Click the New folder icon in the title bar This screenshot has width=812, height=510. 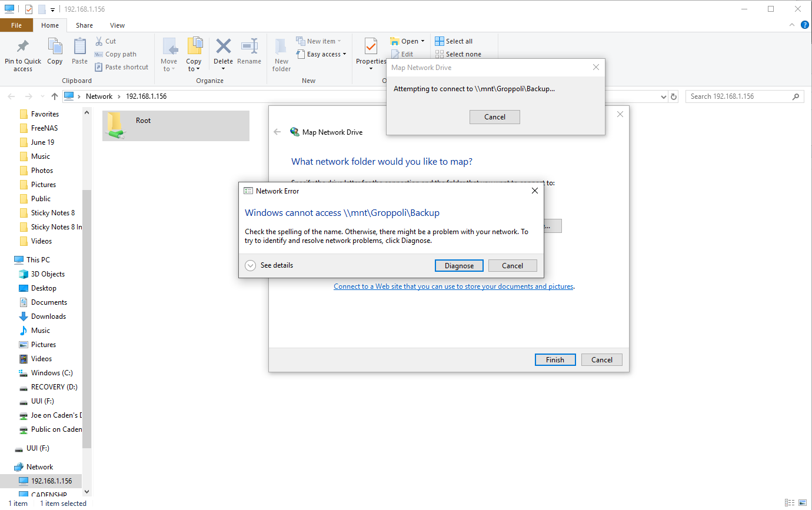point(41,9)
